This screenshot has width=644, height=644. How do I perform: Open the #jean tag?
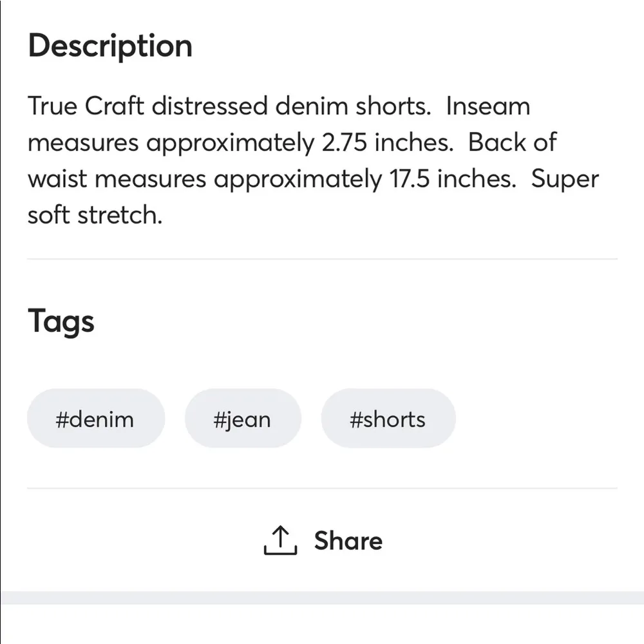pyautogui.click(x=242, y=419)
